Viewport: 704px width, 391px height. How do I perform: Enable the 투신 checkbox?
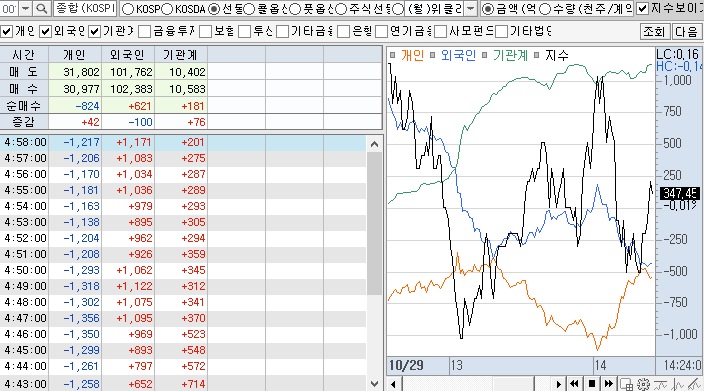244,31
